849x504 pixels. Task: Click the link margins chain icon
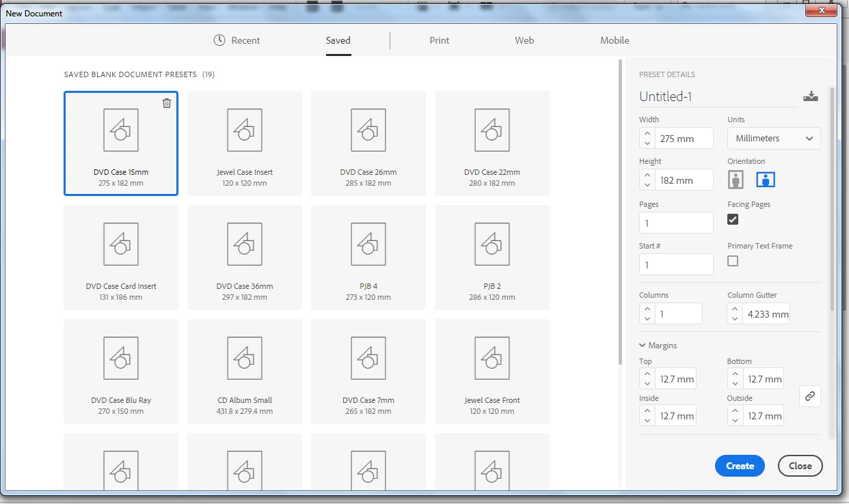click(810, 396)
